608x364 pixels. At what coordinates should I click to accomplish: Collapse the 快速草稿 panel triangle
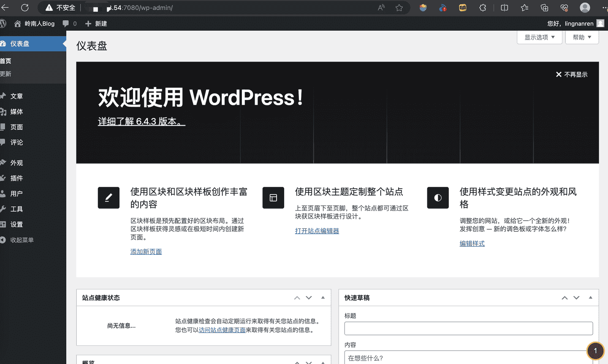[590, 298]
